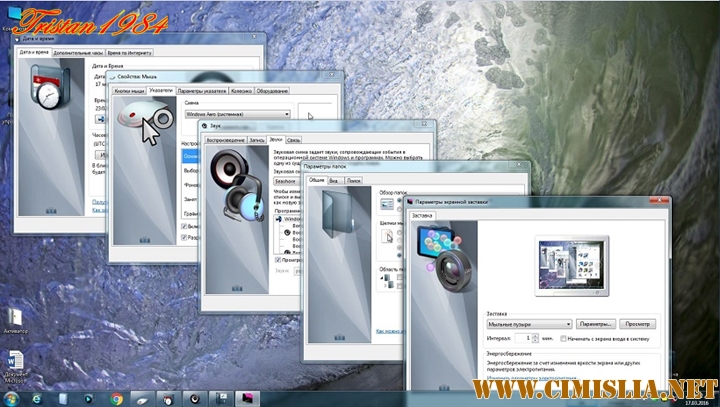Select the 'Воспроизведение' tab in the Sound window
The image size is (720, 407).
(225, 141)
